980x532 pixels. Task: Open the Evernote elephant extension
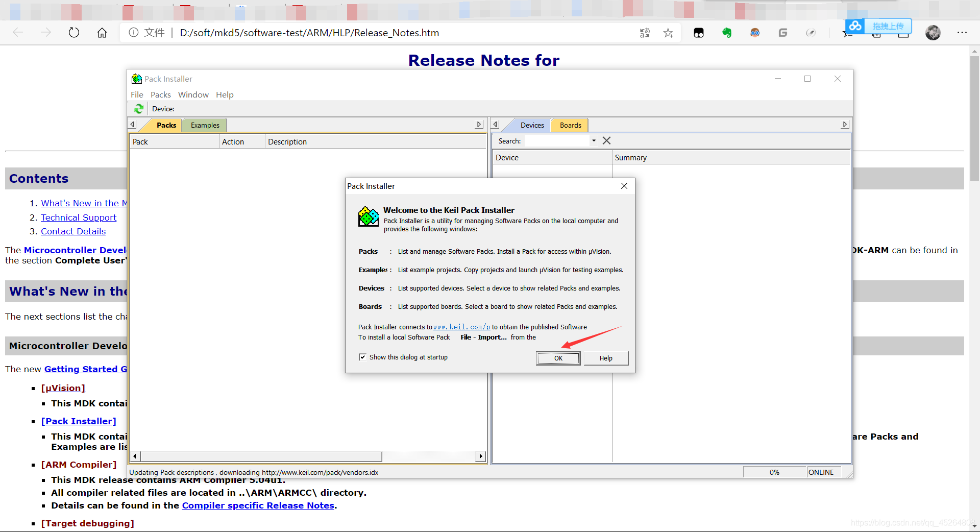727,33
